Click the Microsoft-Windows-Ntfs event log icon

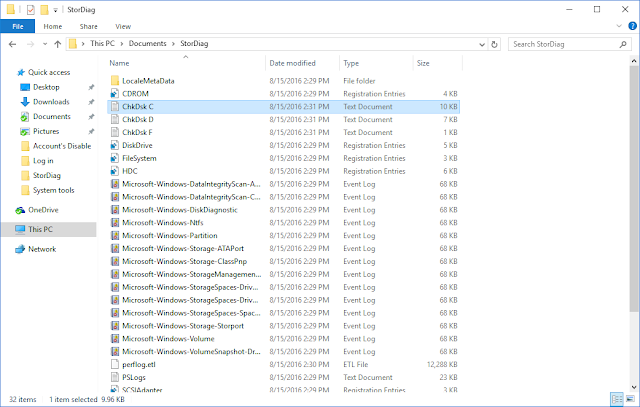(x=115, y=222)
